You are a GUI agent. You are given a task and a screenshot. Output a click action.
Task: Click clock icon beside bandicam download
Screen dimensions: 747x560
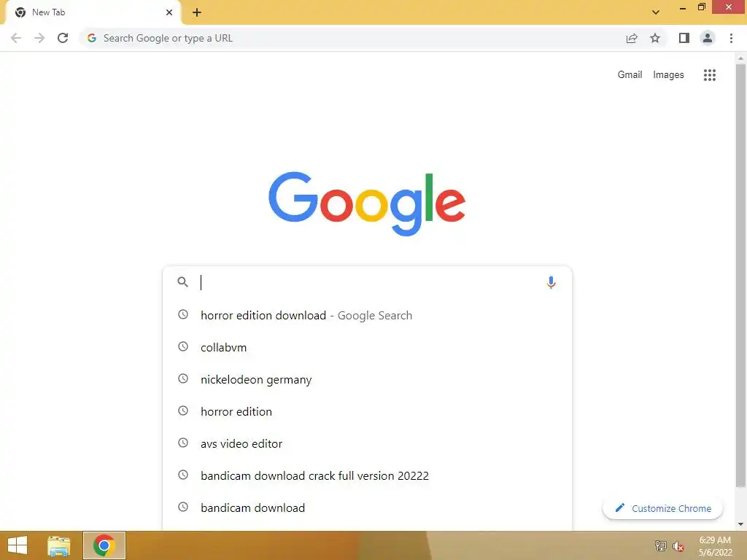click(183, 507)
